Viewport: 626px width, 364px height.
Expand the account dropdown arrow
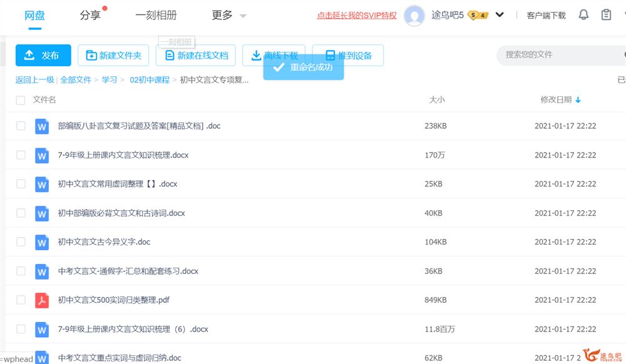click(x=500, y=15)
